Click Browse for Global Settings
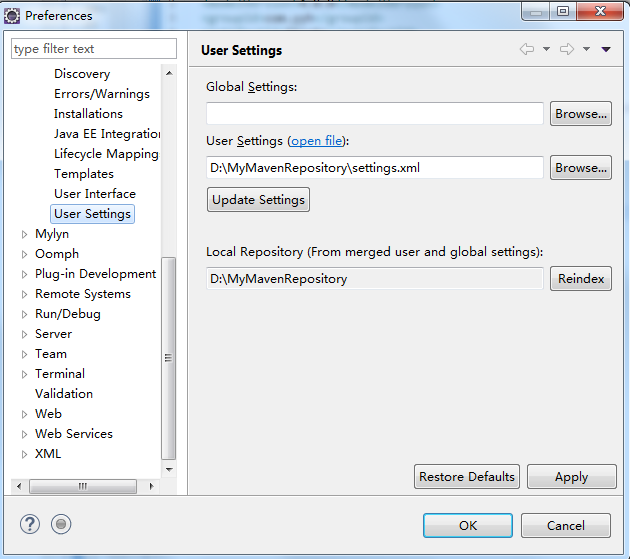630x559 pixels. (x=581, y=114)
